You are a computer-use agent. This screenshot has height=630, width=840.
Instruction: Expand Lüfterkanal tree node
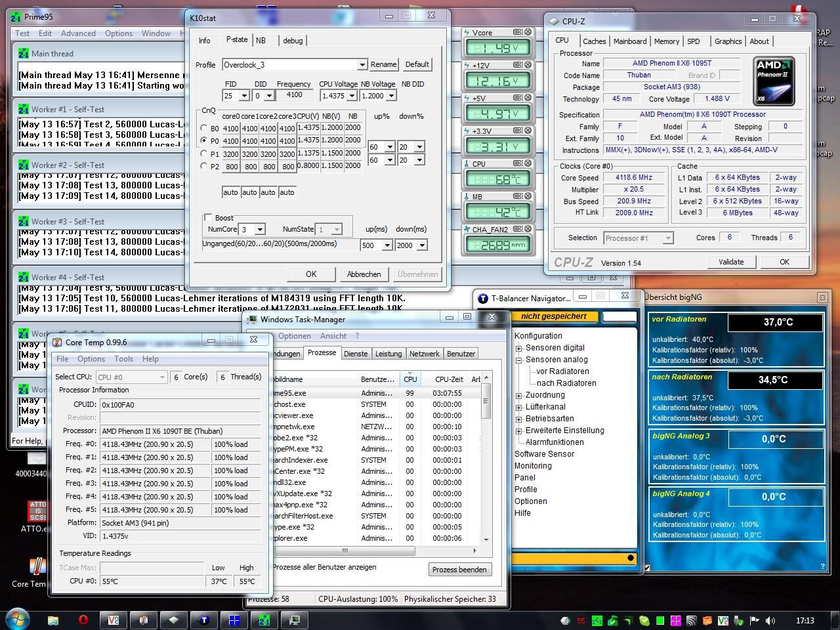[x=519, y=407]
